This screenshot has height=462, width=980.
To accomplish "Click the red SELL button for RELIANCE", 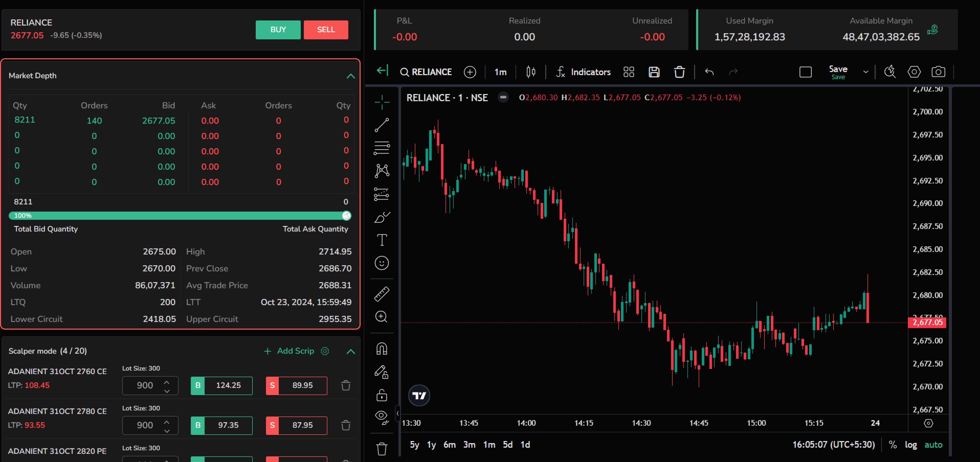I will point(326,30).
